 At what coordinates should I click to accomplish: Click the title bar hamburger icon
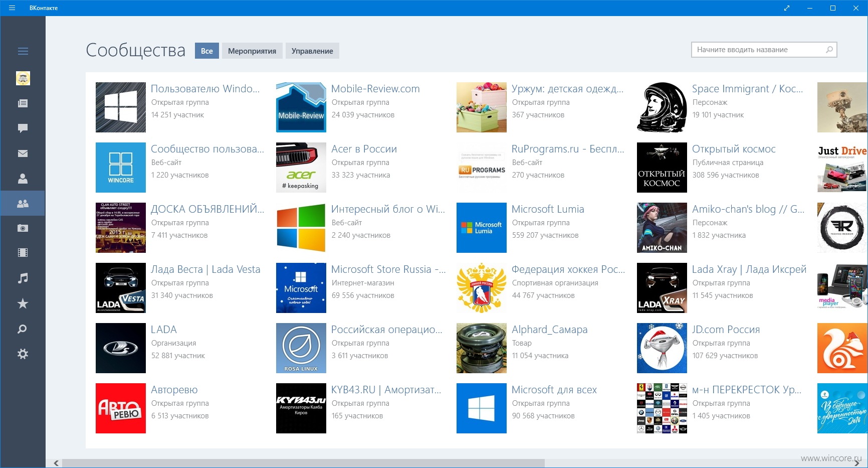pos(12,8)
